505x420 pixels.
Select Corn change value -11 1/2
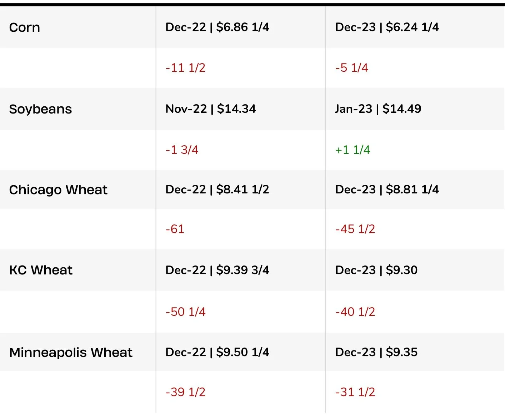(x=185, y=68)
